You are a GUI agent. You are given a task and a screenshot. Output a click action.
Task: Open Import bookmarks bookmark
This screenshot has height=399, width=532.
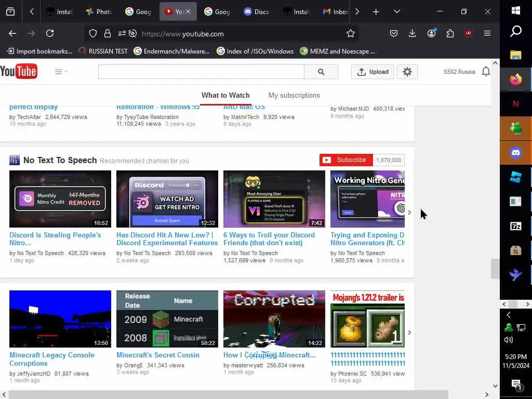coord(39,51)
